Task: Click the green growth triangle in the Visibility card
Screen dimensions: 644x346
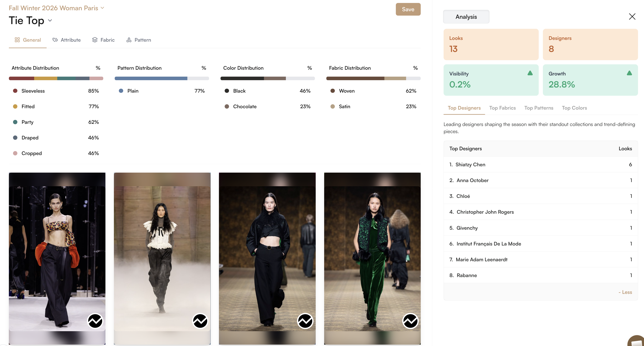Action: coord(530,73)
